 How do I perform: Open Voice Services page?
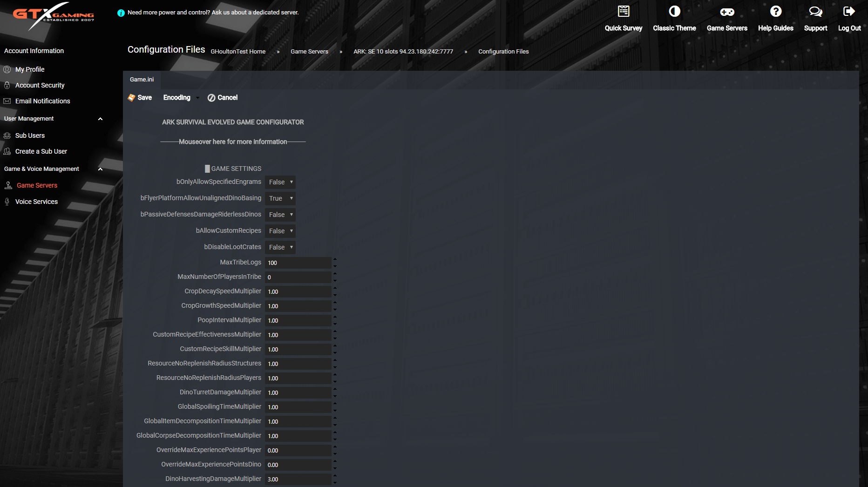point(36,202)
